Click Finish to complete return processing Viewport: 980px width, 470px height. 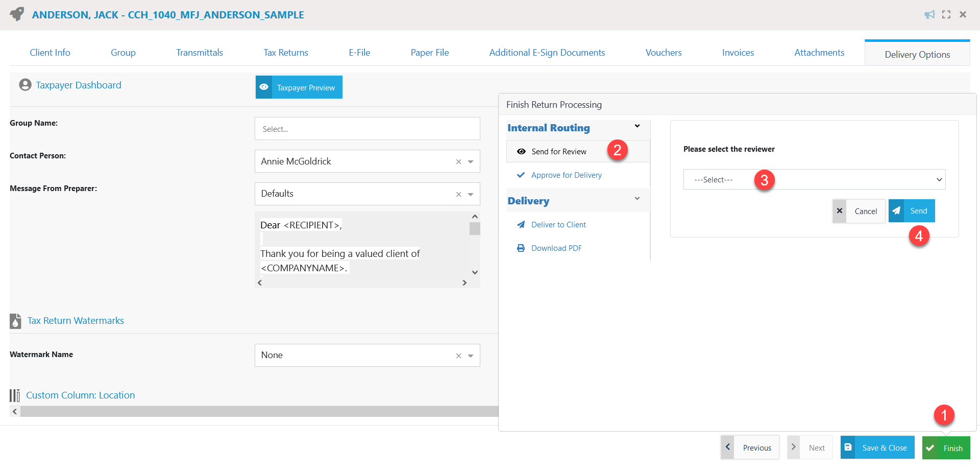pos(946,448)
